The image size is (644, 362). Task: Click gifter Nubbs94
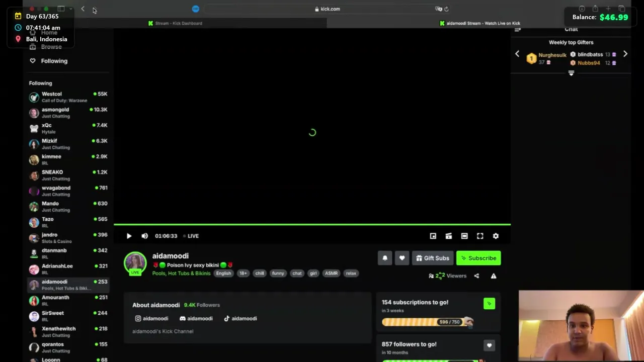point(588,63)
